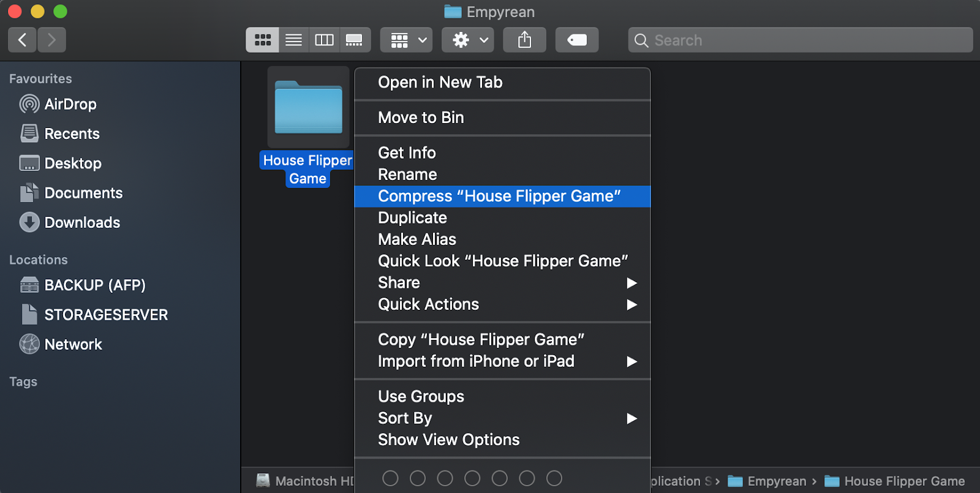
Task: Select Move to Bin
Action: click(421, 118)
